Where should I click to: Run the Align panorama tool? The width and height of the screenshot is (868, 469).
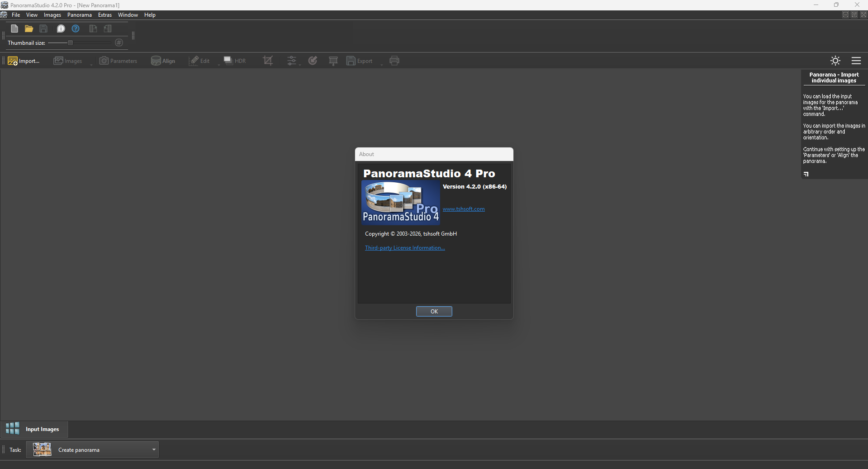pyautogui.click(x=163, y=61)
